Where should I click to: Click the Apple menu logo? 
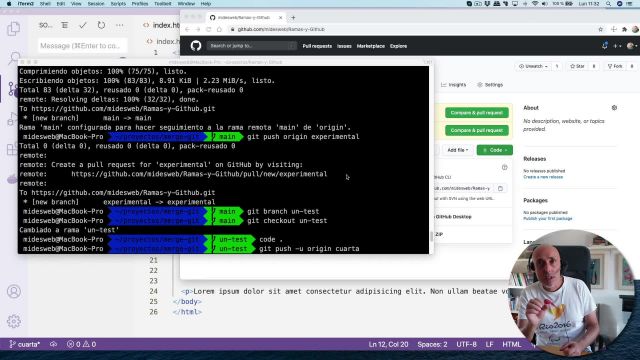pyautogui.click(x=9, y=4)
